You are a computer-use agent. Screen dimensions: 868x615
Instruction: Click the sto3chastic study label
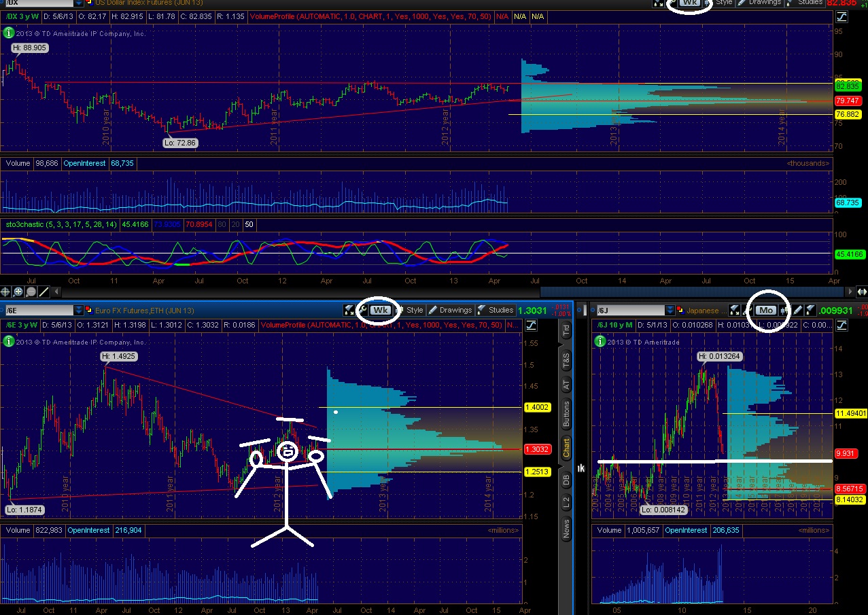pyautogui.click(x=60, y=223)
